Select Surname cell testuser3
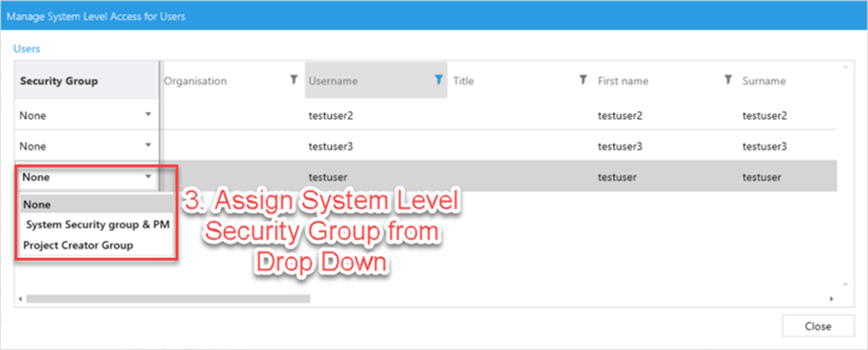The width and height of the screenshot is (868, 350). (x=765, y=147)
